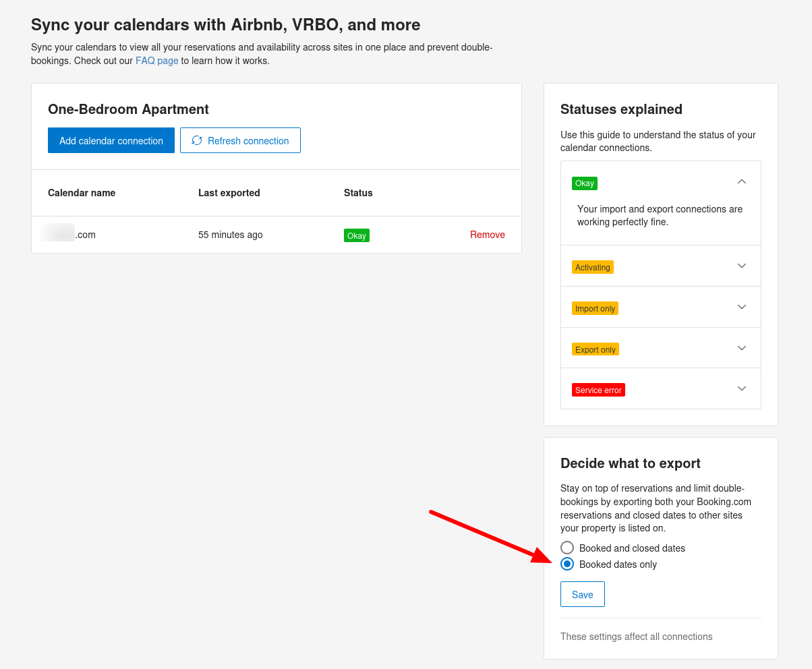
Task: Click the yellow Activating status badge
Action: click(593, 267)
